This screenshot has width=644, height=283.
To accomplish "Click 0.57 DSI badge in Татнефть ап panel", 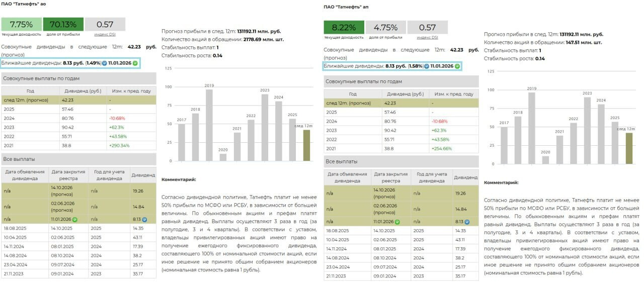I will click(428, 27).
